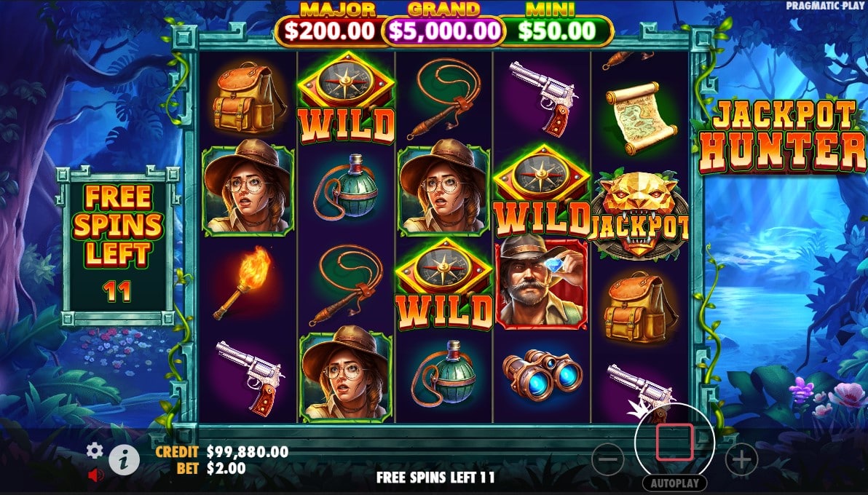This screenshot has width=868, height=495.
Task: Select the flaming torch symbol
Action: [243, 281]
